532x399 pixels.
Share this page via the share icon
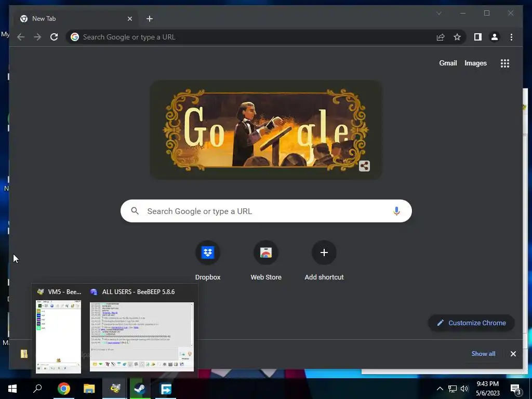pos(441,37)
